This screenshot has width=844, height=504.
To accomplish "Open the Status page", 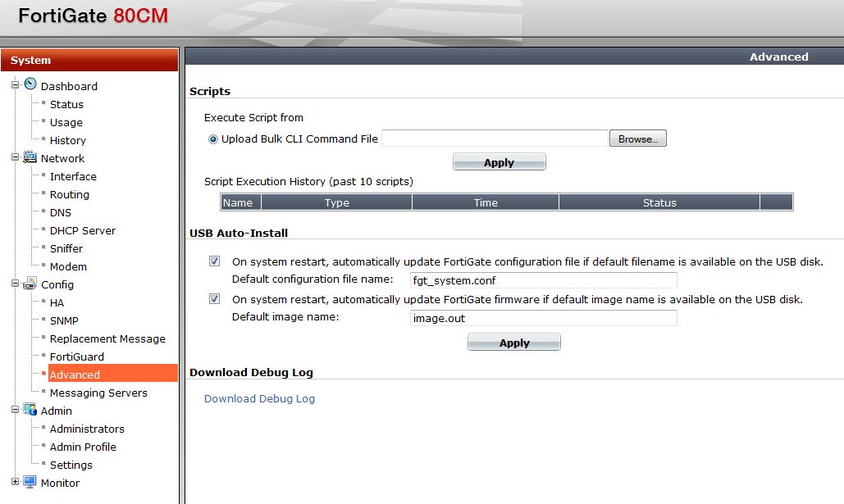I will pyautogui.click(x=66, y=104).
